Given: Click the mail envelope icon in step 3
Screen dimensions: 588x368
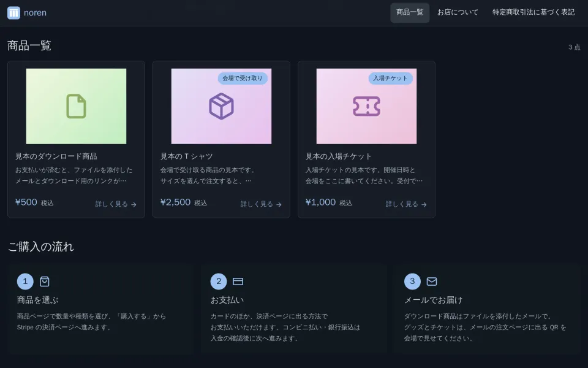Looking at the screenshot, I should (432, 282).
